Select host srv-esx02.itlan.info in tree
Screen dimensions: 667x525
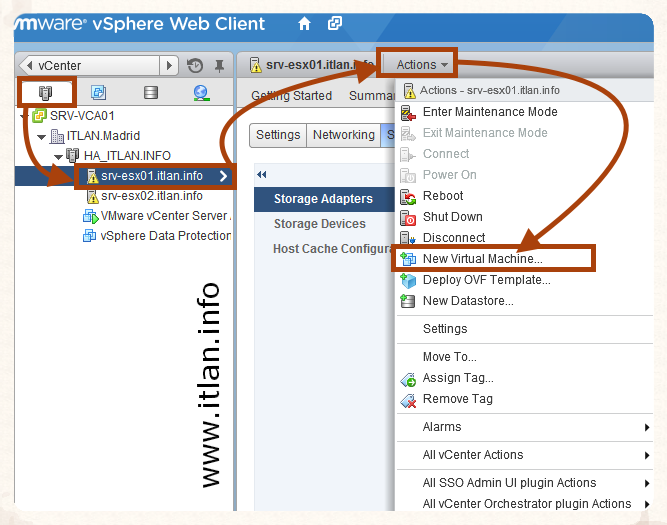(x=151, y=196)
